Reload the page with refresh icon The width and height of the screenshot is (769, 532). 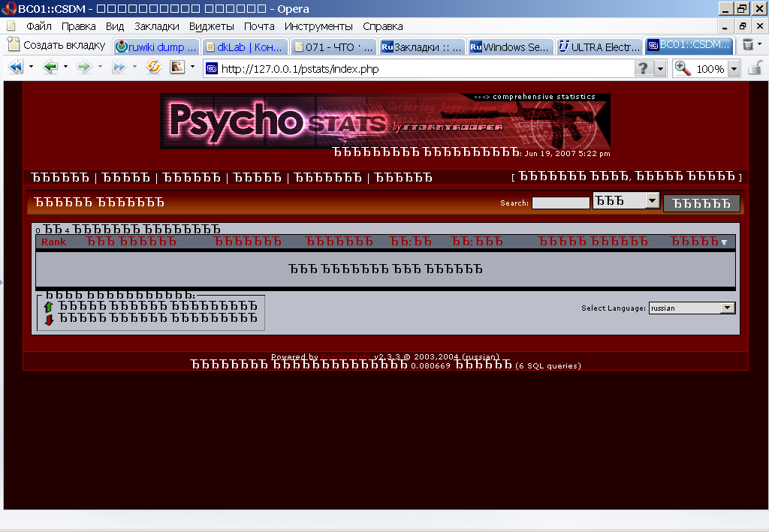153,67
